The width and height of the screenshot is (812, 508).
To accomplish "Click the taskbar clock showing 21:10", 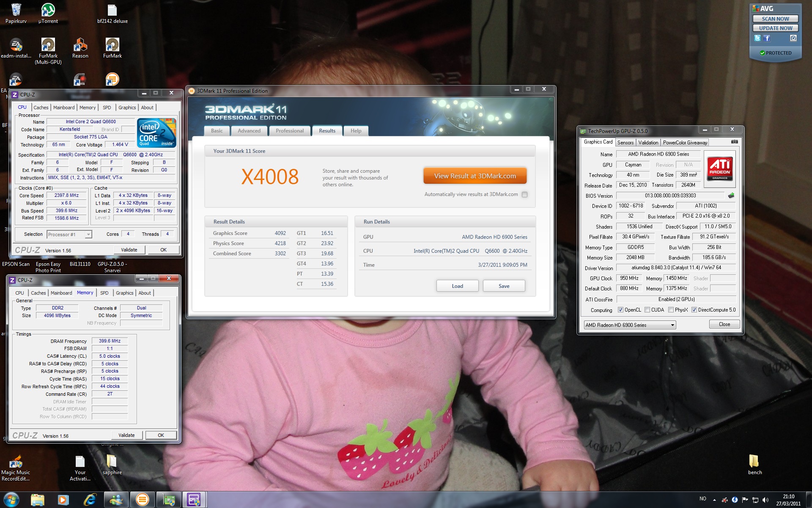I will tap(788, 500).
